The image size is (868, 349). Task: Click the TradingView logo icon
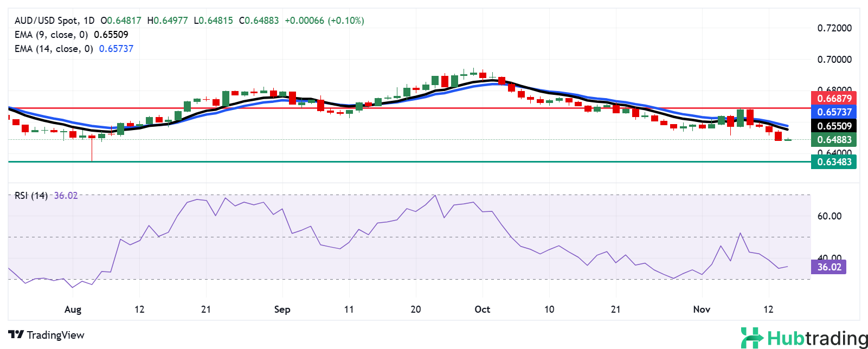pyautogui.click(x=16, y=335)
